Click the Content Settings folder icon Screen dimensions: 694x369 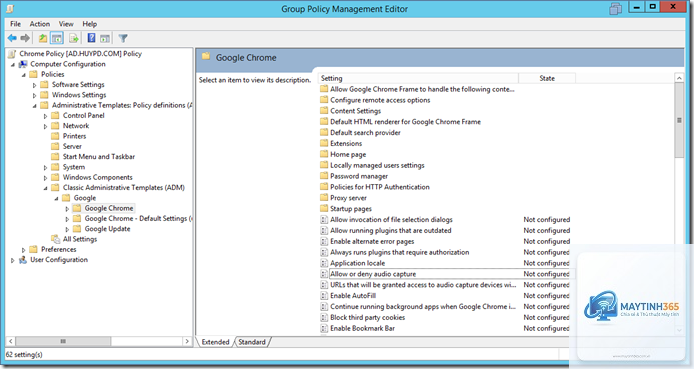pyautogui.click(x=324, y=111)
